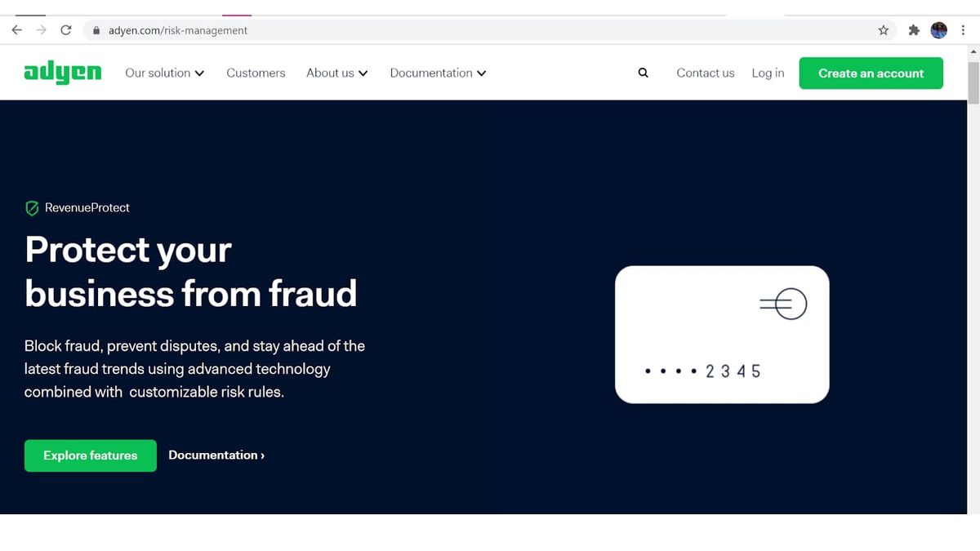Select Log in
Viewport: 980px width, 551px height.
(767, 73)
